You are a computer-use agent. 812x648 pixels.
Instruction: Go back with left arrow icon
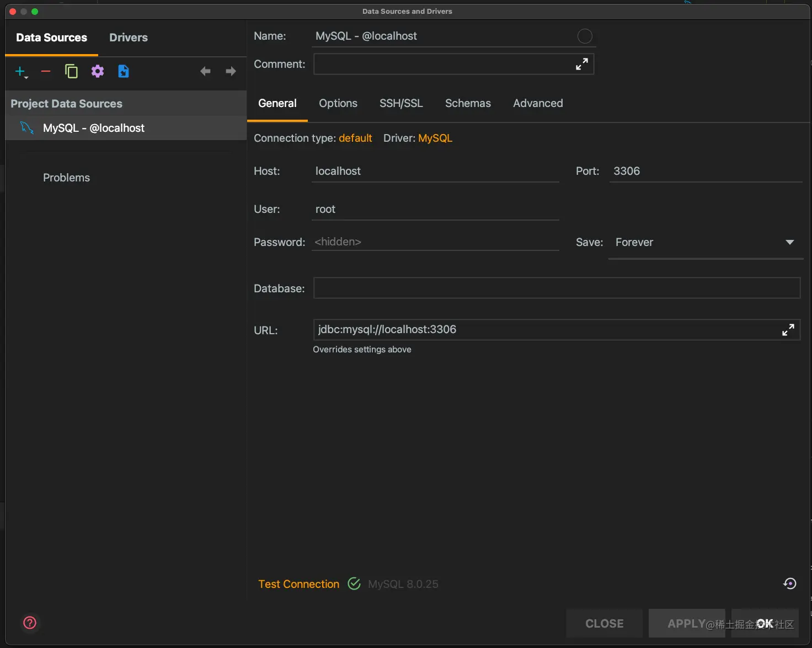pos(205,71)
